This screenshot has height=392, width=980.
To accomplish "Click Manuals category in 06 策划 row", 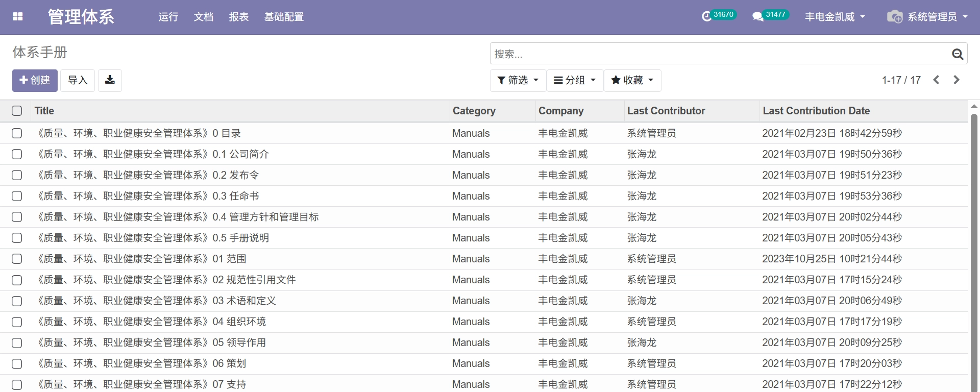I will 471,363.
